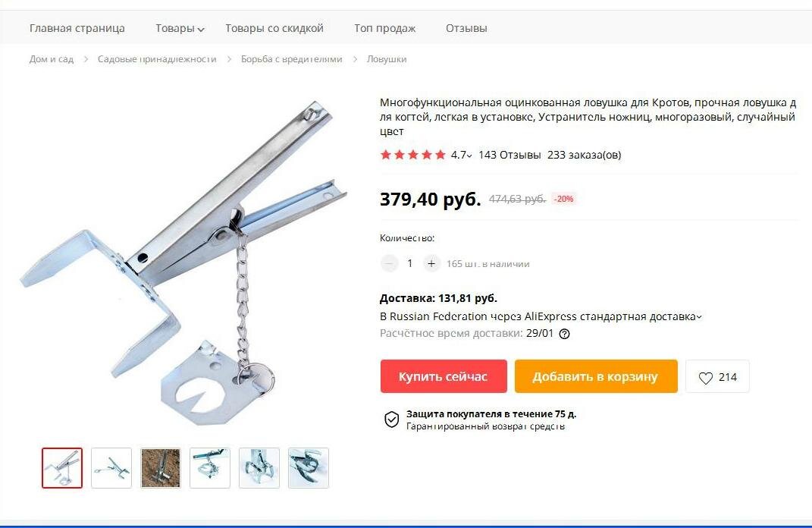Click the Купить сейчас button
812x528 pixels.
tap(444, 376)
